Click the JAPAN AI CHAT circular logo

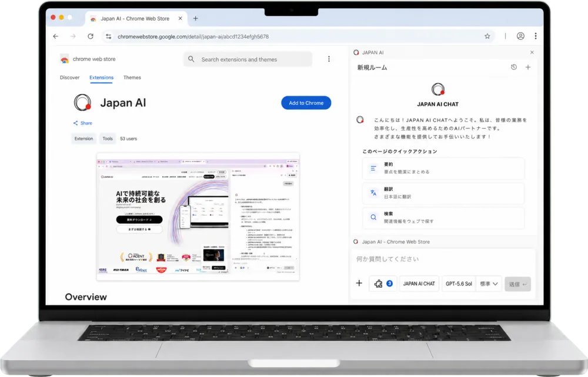tap(437, 89)
